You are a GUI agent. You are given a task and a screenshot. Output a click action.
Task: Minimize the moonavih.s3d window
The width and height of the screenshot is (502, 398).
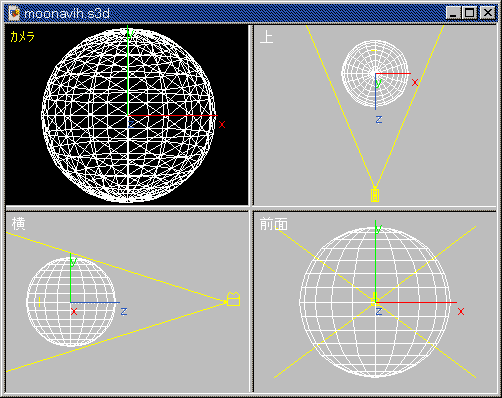453,13
